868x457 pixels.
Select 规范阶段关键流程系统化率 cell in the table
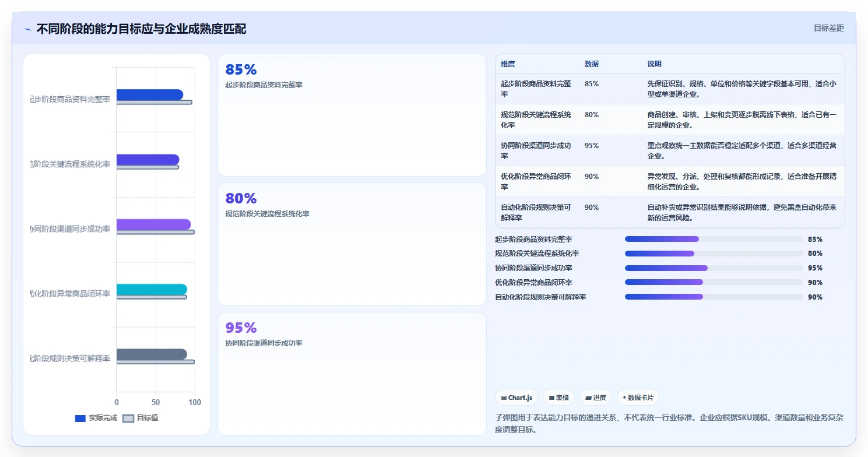[x=536, y=119]
